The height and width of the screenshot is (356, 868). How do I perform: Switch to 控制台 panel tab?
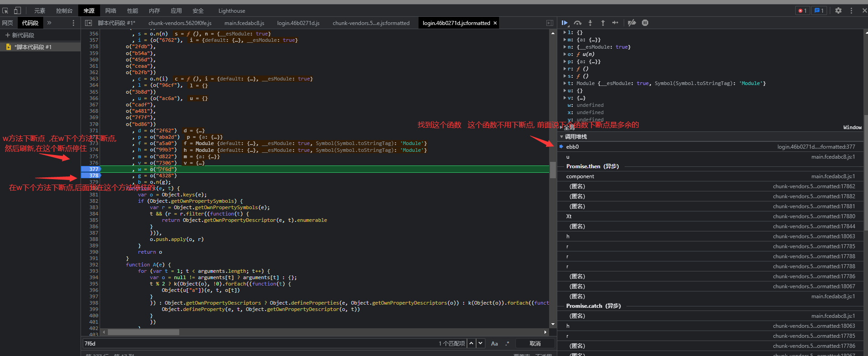(x=64, y=10)
